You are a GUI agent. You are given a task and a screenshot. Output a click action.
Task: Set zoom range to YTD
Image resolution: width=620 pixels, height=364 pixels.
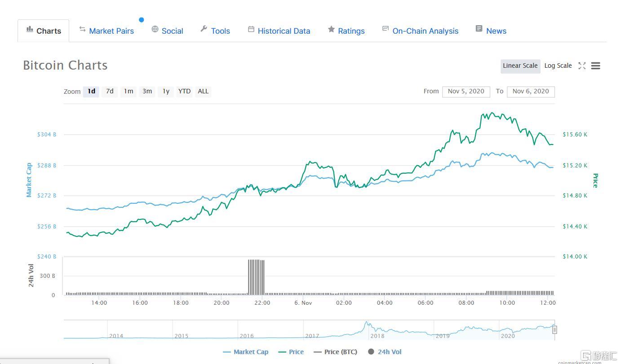(184, 92)
